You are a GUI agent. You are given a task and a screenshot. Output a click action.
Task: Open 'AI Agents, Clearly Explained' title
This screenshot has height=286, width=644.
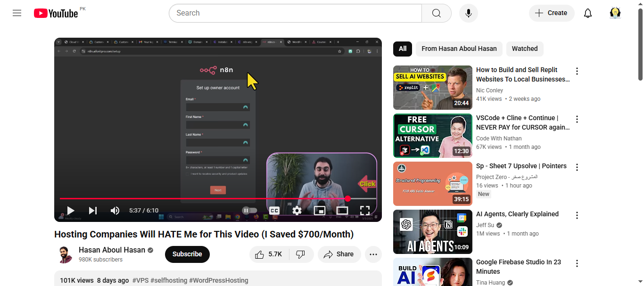point(517,214)
